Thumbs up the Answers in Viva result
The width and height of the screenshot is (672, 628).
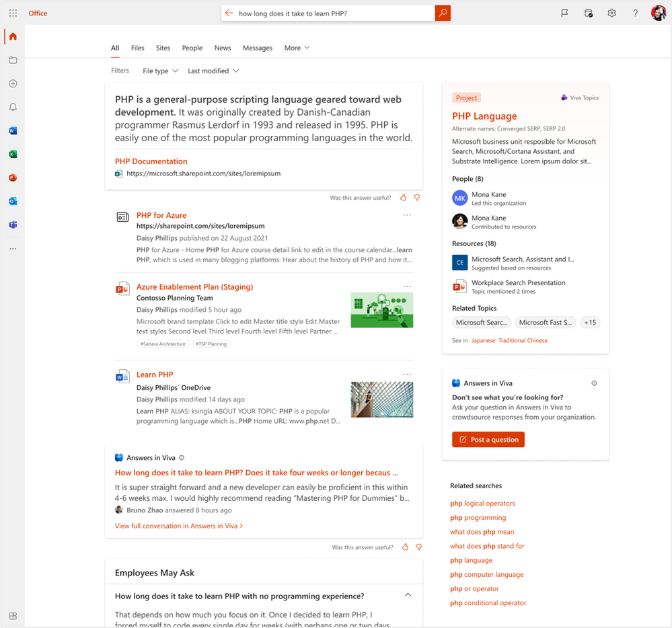click(x=405, y=547)
